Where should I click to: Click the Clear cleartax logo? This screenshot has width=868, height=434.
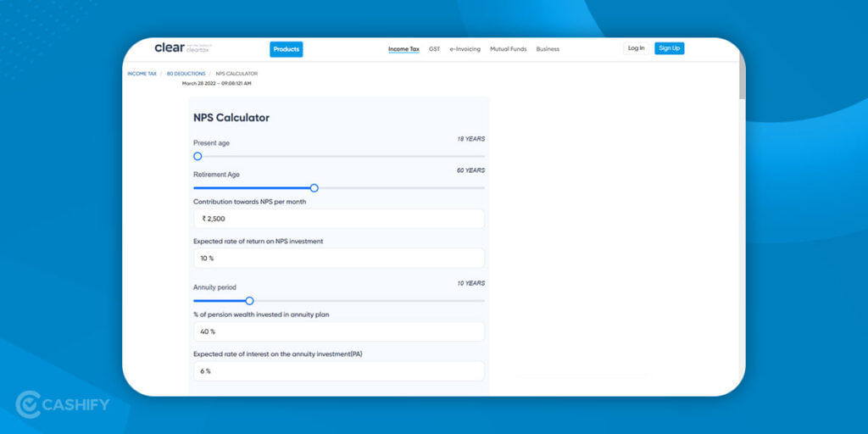click(x=183, y=48)
